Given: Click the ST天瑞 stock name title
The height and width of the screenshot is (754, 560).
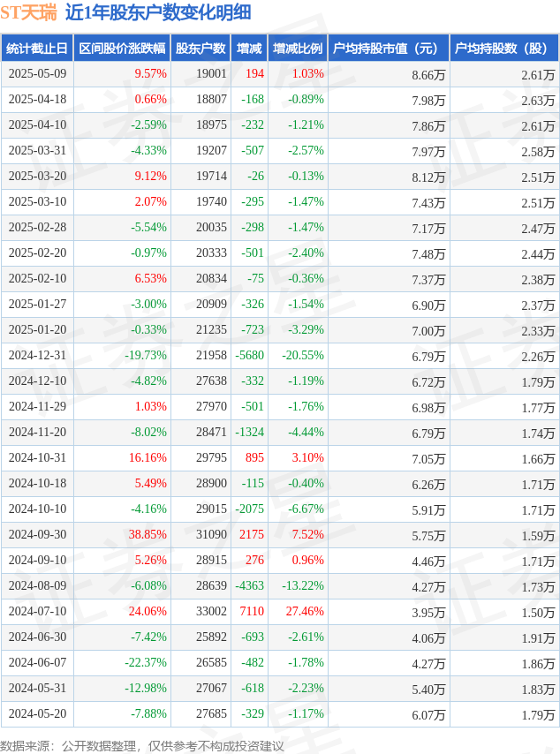Looking at the screenshot, I should (x=28, y=12).
